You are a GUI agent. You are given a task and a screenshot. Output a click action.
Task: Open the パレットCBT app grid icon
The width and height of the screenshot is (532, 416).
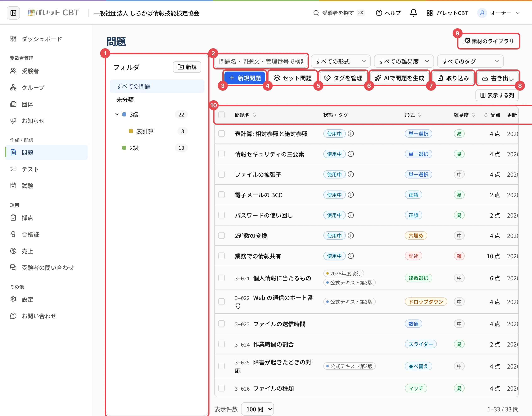[430, 13]
